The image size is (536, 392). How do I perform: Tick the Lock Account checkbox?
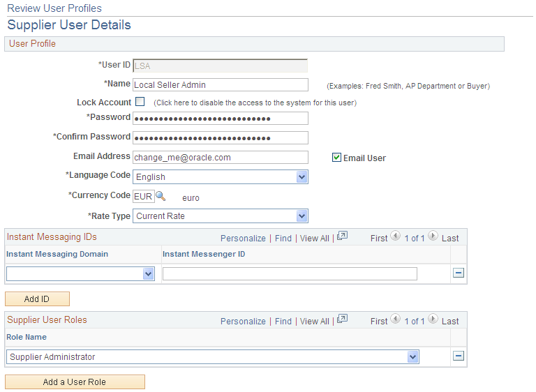coord(140,102)
